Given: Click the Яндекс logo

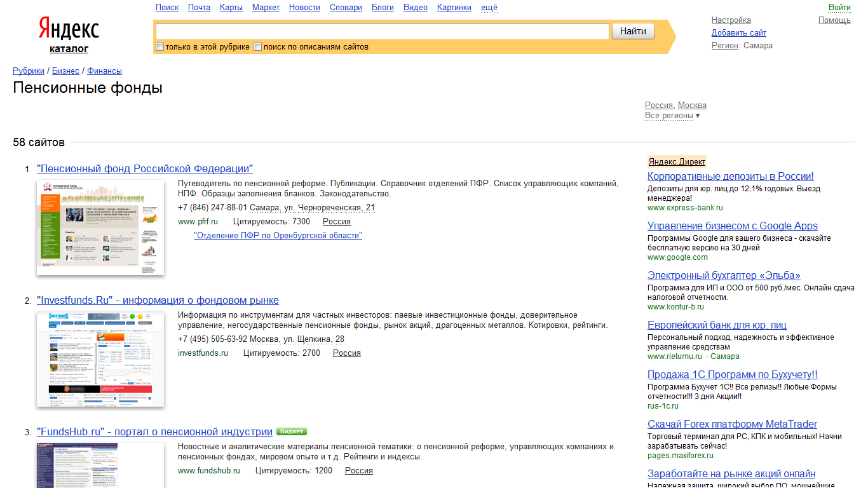Looking at the screenshot, I should pyautogui.click(x=69, y=29).
